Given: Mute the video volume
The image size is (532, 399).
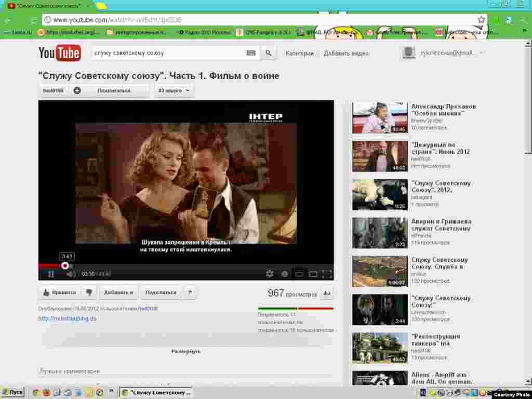Looking at the screenshot, I should 71,274.
